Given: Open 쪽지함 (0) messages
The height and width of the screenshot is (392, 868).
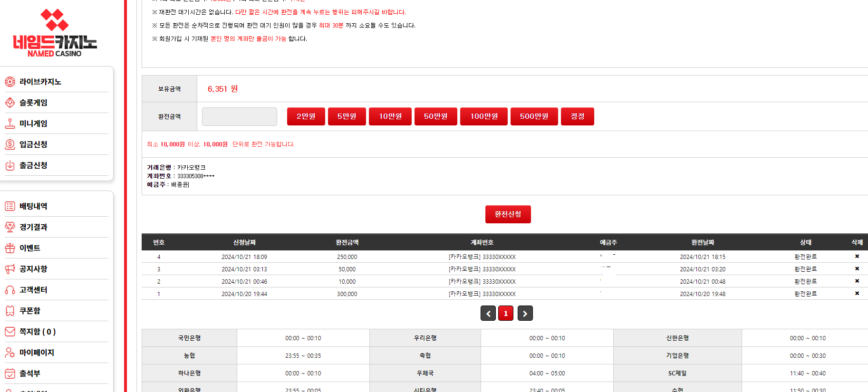Looking at the screenshot, I should click(x=37, y=332).
